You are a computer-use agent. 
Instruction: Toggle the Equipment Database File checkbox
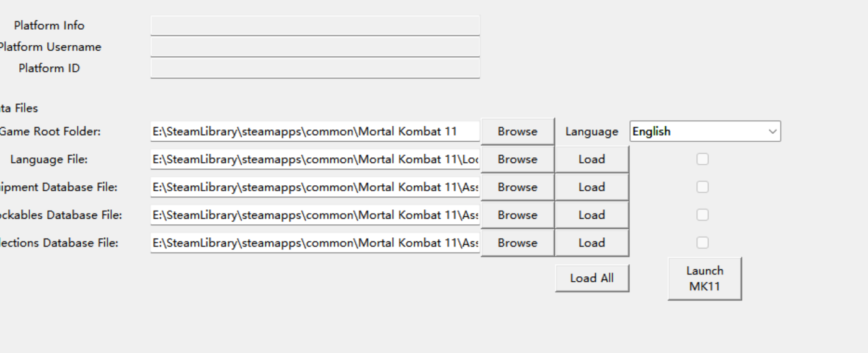(702, 187)
